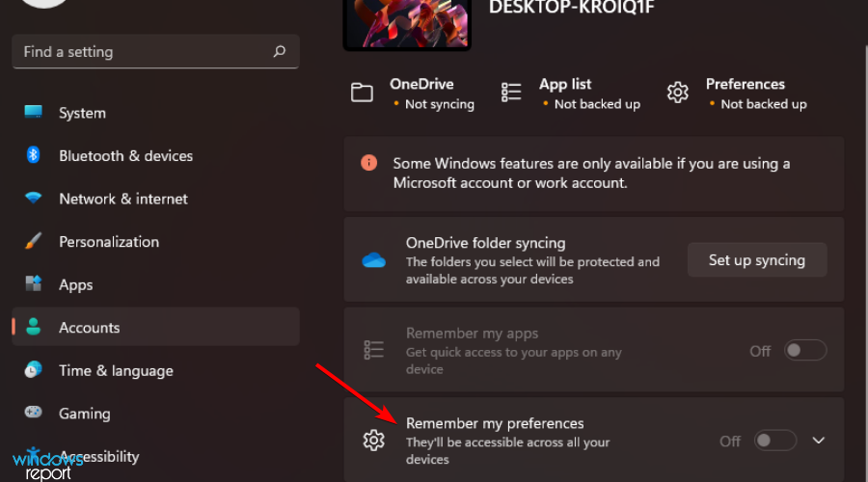Click the Set up syncing button
Screen dimensions: 868x482
[756, 260]
